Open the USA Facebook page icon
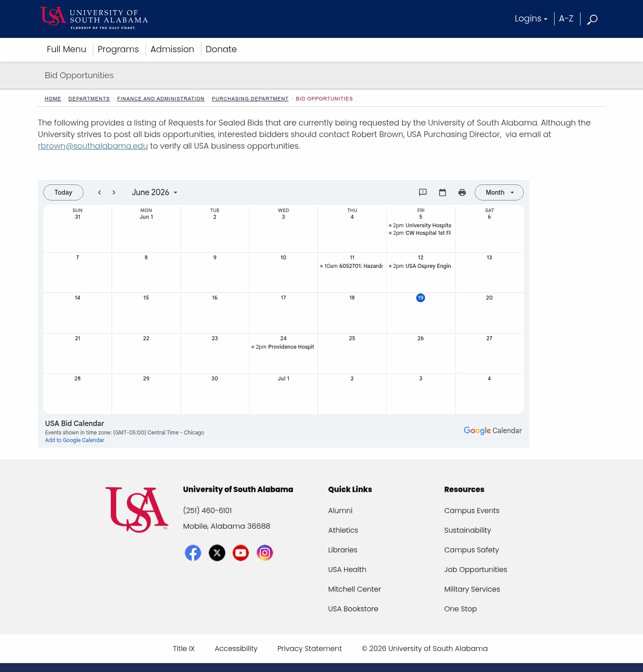 pos(193,553)
